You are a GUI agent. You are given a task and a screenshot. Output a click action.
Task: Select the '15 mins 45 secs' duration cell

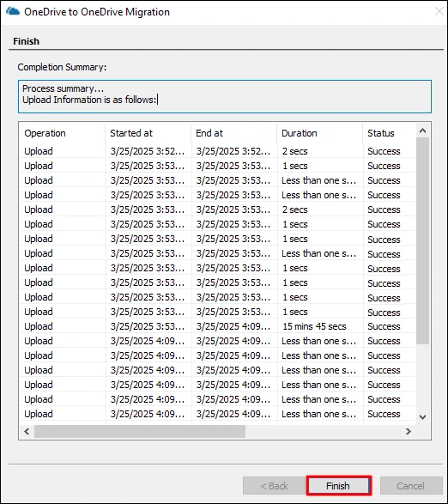tap(314, 326)
